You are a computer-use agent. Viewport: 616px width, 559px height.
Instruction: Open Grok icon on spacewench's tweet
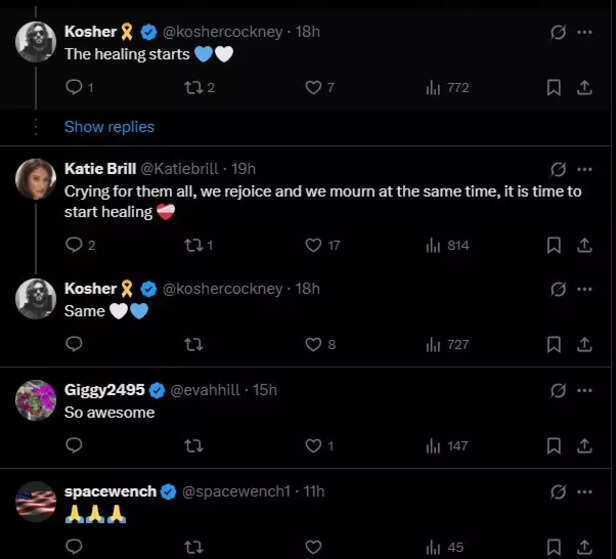click(x=558, y=492)
